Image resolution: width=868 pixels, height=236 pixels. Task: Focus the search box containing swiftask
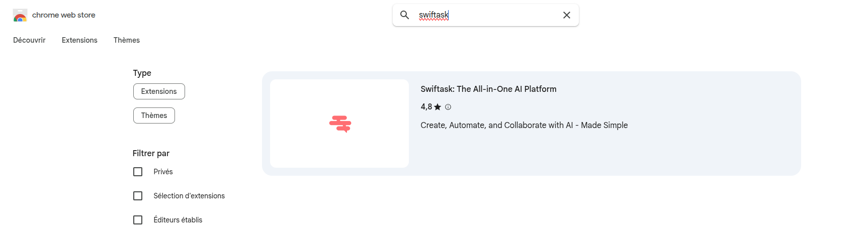pyautogui.click(x=486, y=15)
